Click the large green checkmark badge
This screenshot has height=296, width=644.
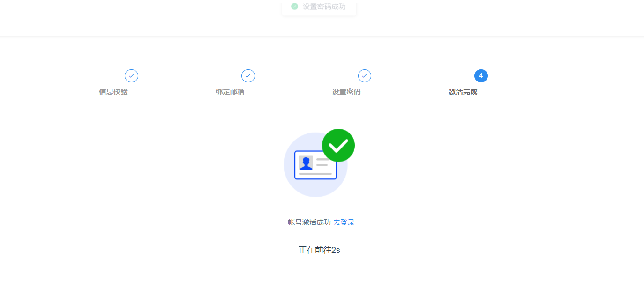[338, 146]
